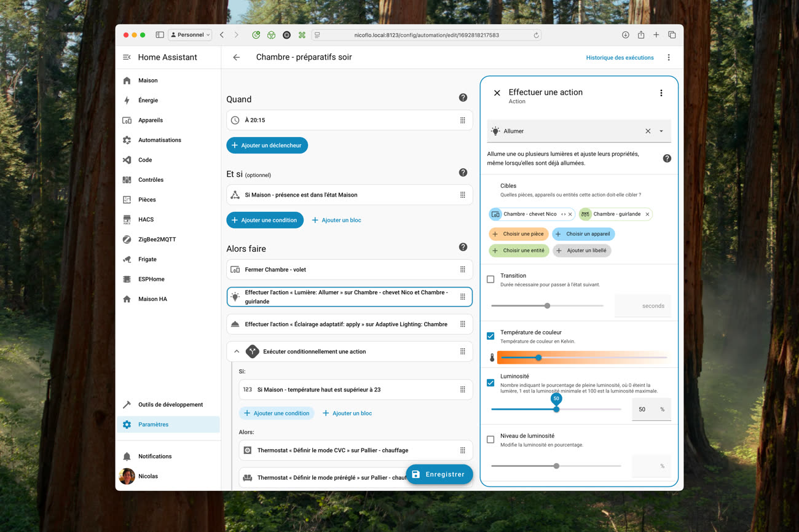This screenshot has height=532, width=799.
Task: Click Ajouter un bloc inside the Si block
Action: [347, 413]
